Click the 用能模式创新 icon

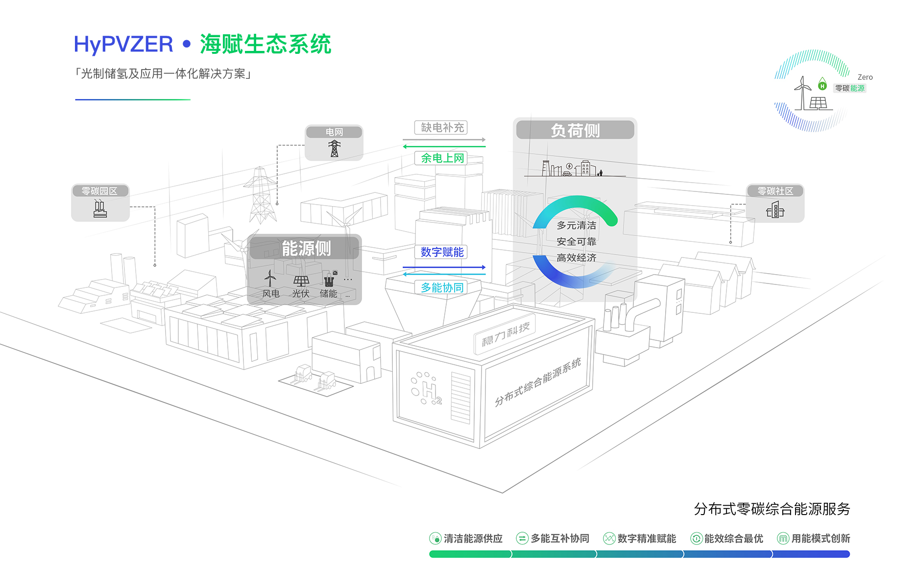[x=783, y=539]
